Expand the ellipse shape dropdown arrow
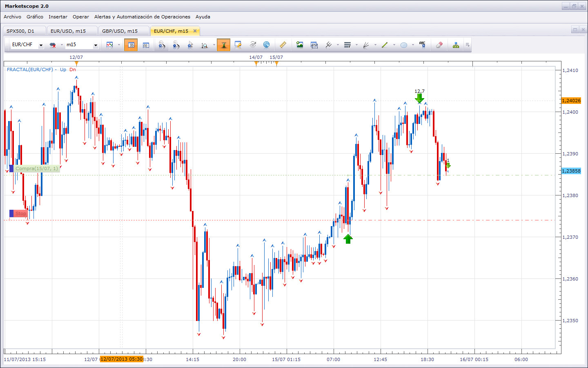 pyautogui.click(x=413, y=45)
